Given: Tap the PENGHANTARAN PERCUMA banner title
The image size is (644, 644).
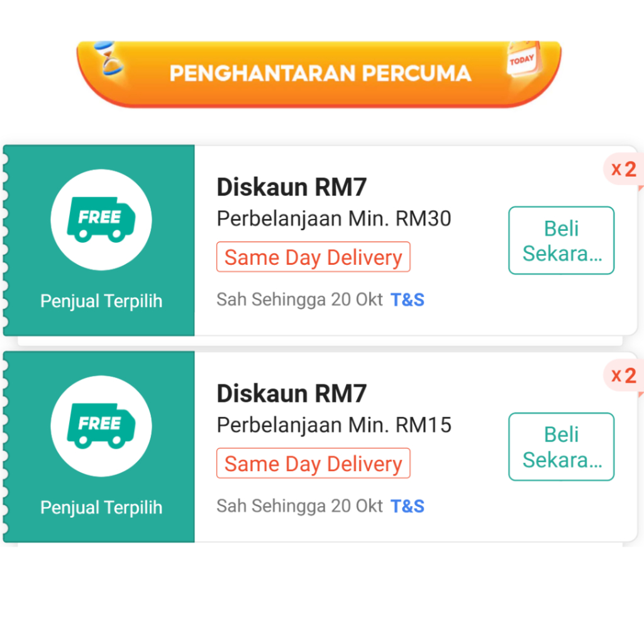Looking at the screenshot, I should coord(320,74).
